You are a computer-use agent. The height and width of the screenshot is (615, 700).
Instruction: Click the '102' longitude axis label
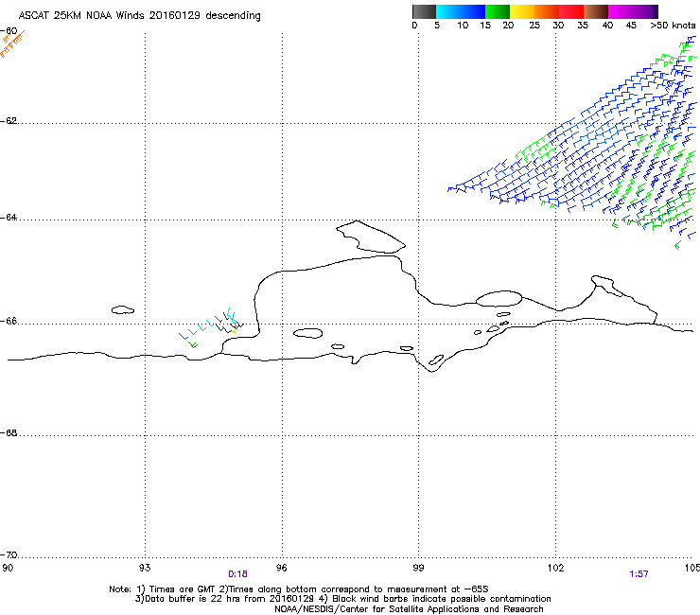click(556, 568)
